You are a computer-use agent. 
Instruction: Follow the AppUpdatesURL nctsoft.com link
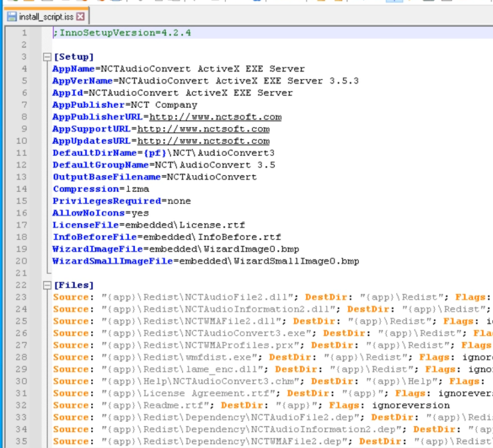coord(203,141)
